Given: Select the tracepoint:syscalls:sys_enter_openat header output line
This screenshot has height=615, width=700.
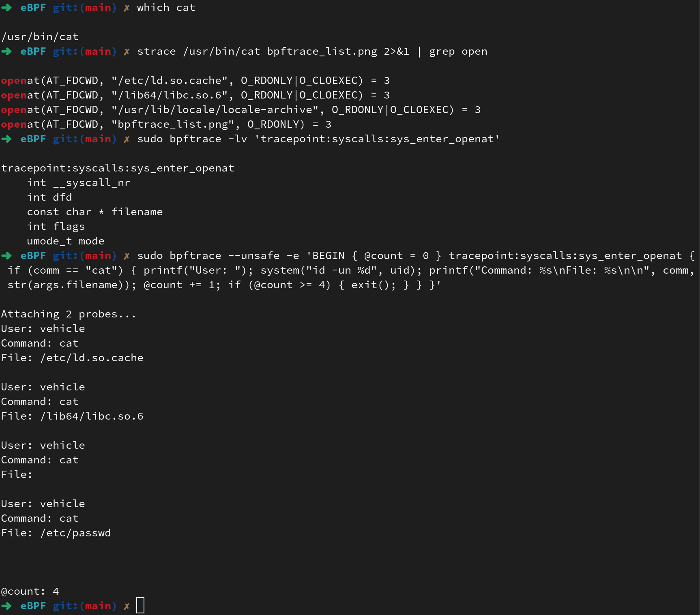Looking at the screenshot, I should click(118, 168).
